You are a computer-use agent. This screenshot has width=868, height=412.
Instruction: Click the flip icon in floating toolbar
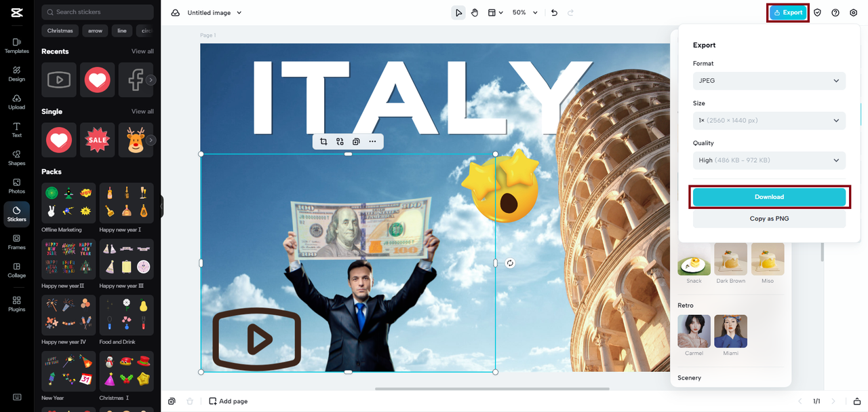[340, 141]
